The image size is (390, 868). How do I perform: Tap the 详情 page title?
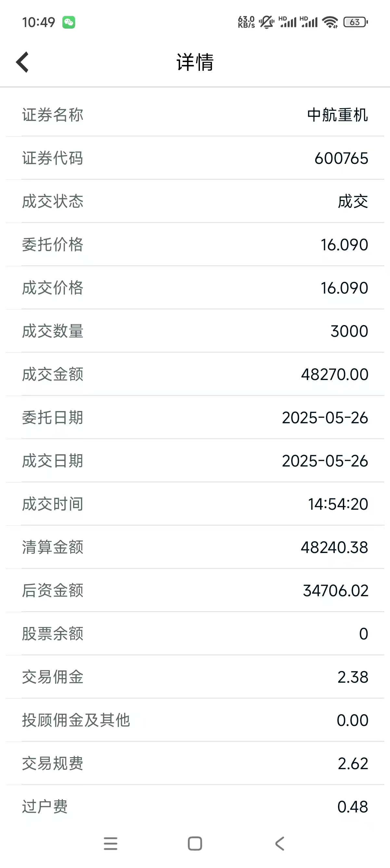[x=195, y=62]
